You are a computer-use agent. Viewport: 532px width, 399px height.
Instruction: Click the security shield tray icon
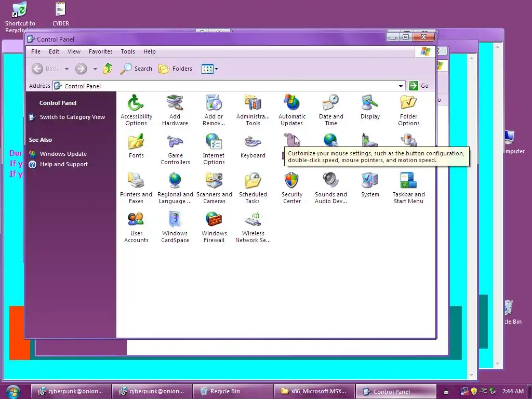coord(474,391)
